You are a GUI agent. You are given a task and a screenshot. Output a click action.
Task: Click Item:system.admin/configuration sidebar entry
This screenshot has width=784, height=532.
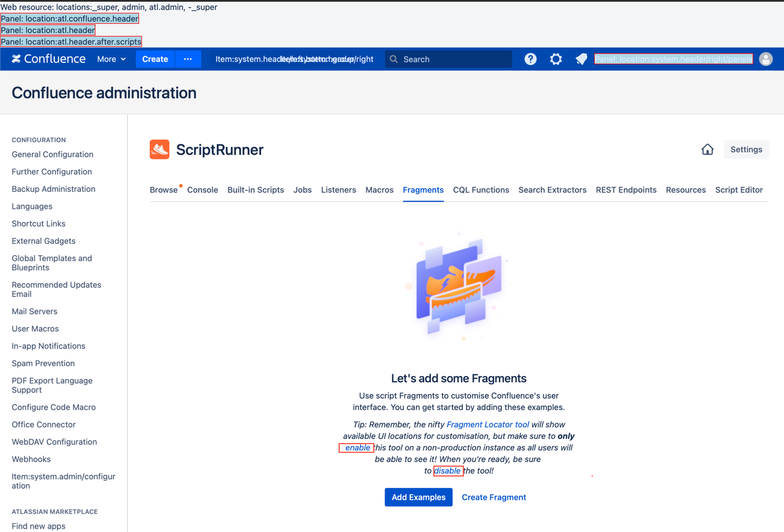(x=64, y=481)
